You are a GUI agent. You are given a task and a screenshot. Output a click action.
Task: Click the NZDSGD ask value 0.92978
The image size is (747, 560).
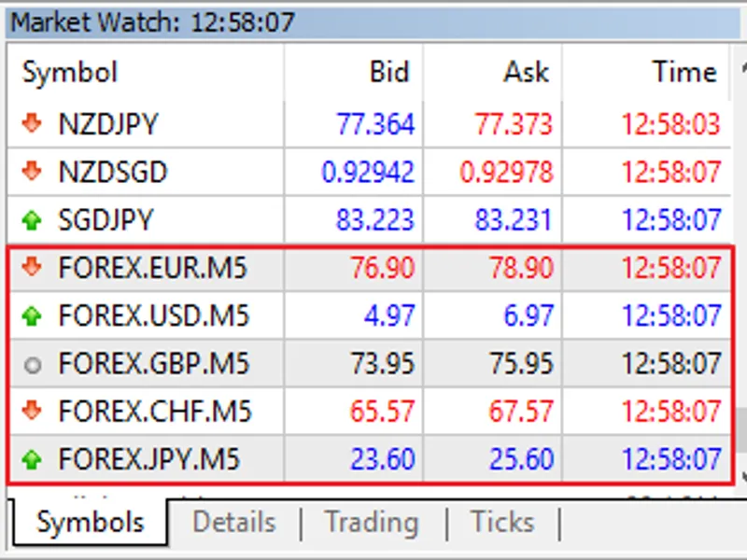pyautogui.click(x=506, y=172)
